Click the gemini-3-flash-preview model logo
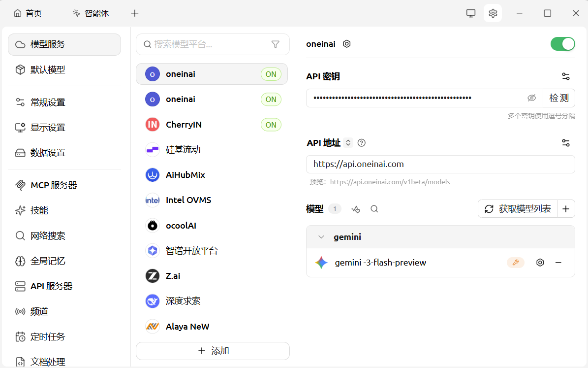The image size is (588, 368). point(321,263)
